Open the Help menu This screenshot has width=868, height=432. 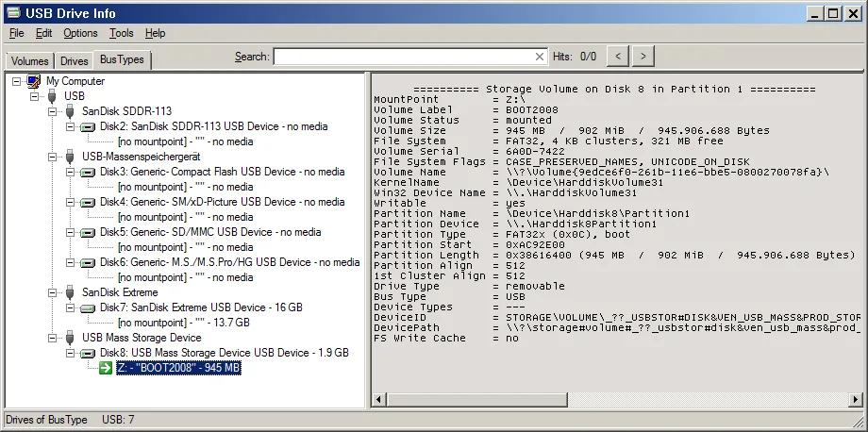tap(155, 33)
